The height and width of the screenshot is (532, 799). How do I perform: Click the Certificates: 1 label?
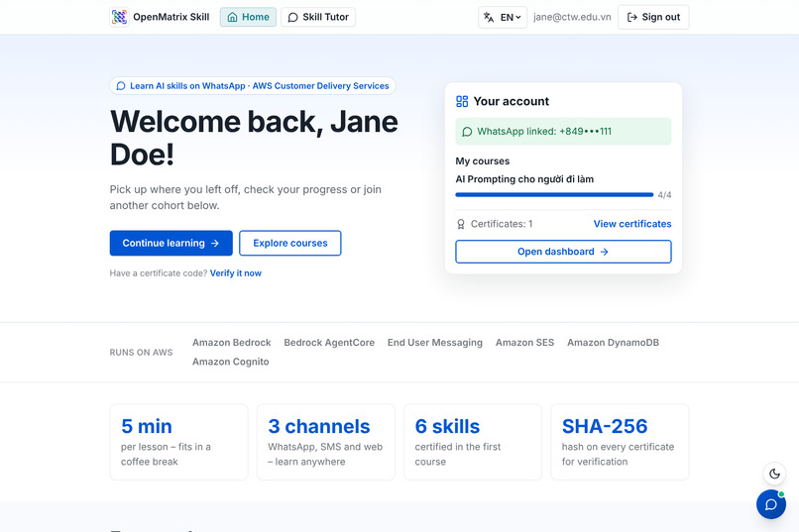[x=502, y=224]
